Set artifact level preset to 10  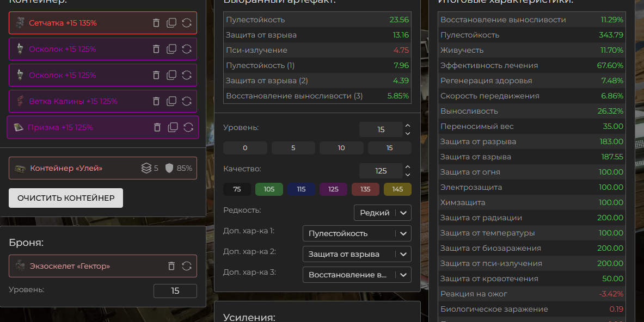341,148
